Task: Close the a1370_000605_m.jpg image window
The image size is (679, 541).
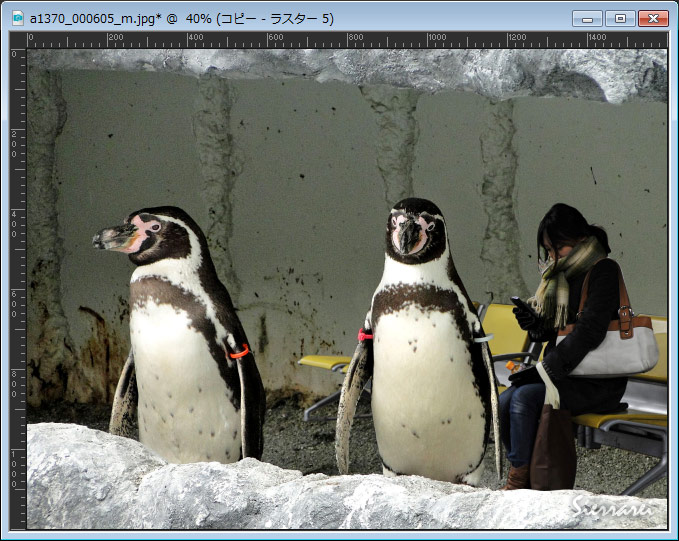Action: click(653, 18)
